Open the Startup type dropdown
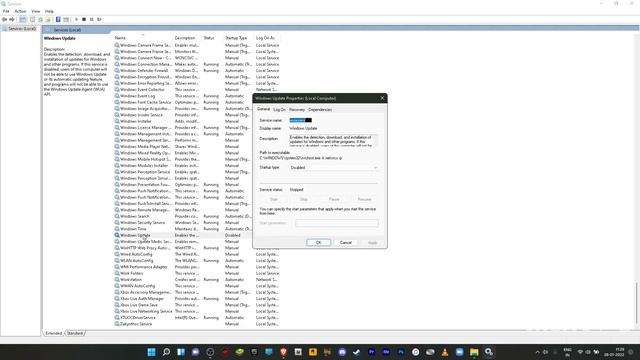This screenshot has width=640, height=360. tap(333, 167)
